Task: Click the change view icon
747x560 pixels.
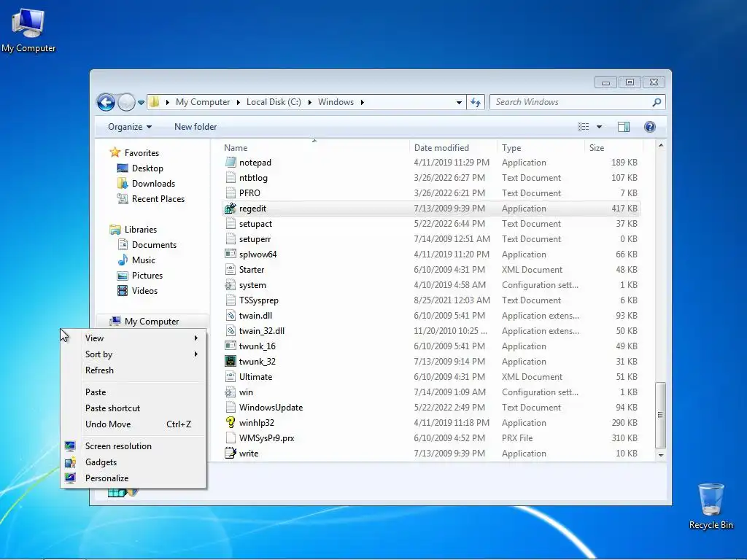Action: [583, 127]
